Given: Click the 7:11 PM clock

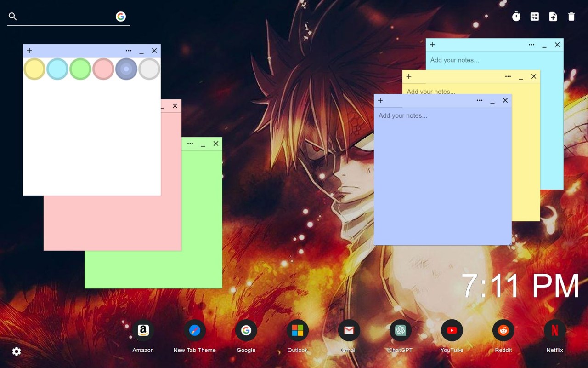Looking at the screenshot, I should point(520,286).
